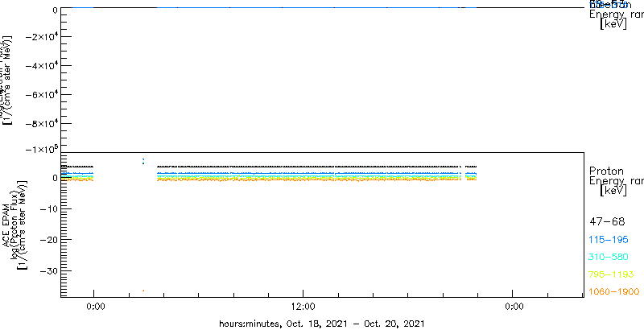The width and height of the screenshot is (644, 330).
Task: Click the 0:00 label after 12:00
Action: (x=514, y=307)
